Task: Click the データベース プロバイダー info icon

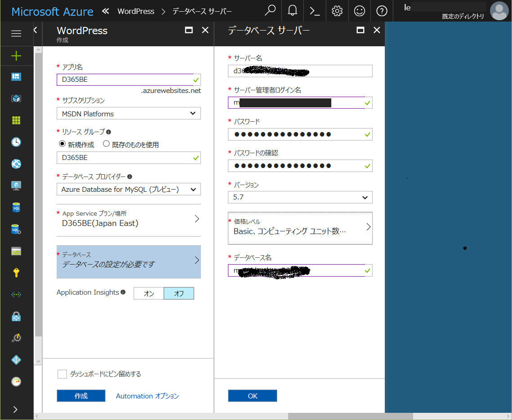Action: [129, 177]
